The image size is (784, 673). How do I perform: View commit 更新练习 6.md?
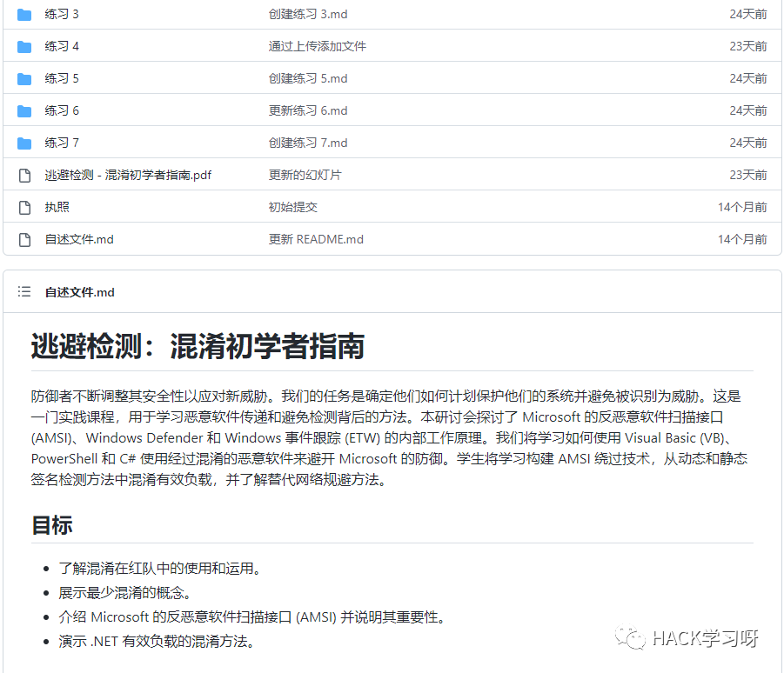pyautogui.click(x=308, y=110)
